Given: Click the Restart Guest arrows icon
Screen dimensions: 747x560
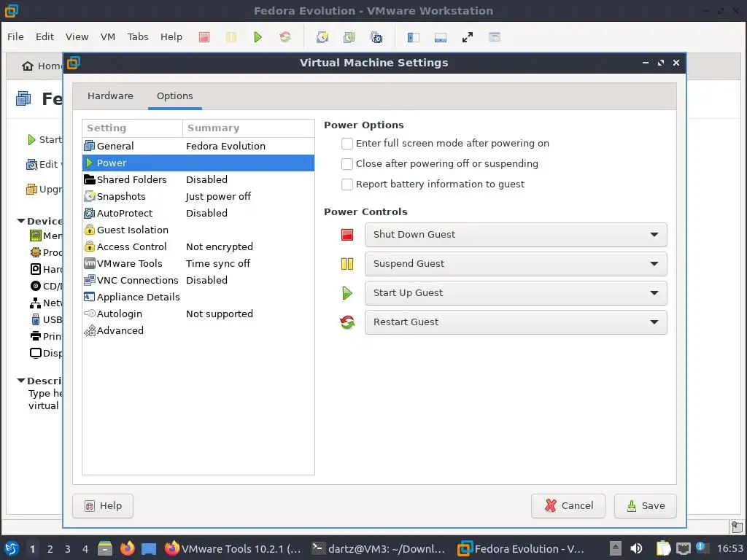Looking at the screenshot, I should pos(347,322).
